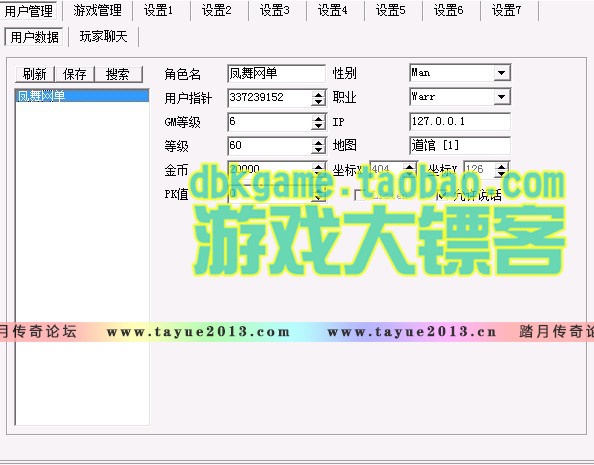Screen dimensions: 594x465
Task: Increase GM等级 with the up arrow
Action: click(x=319, y=118)
